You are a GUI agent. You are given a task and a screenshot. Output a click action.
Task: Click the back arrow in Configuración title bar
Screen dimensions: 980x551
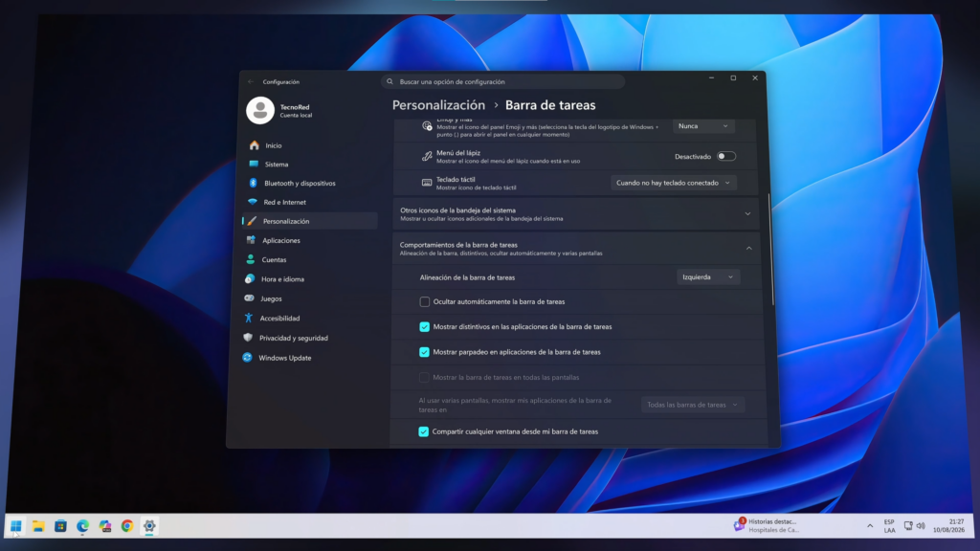(252, 82)
